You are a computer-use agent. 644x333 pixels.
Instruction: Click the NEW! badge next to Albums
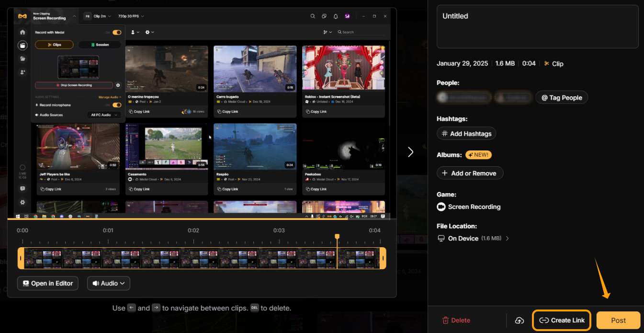(478, 155)
